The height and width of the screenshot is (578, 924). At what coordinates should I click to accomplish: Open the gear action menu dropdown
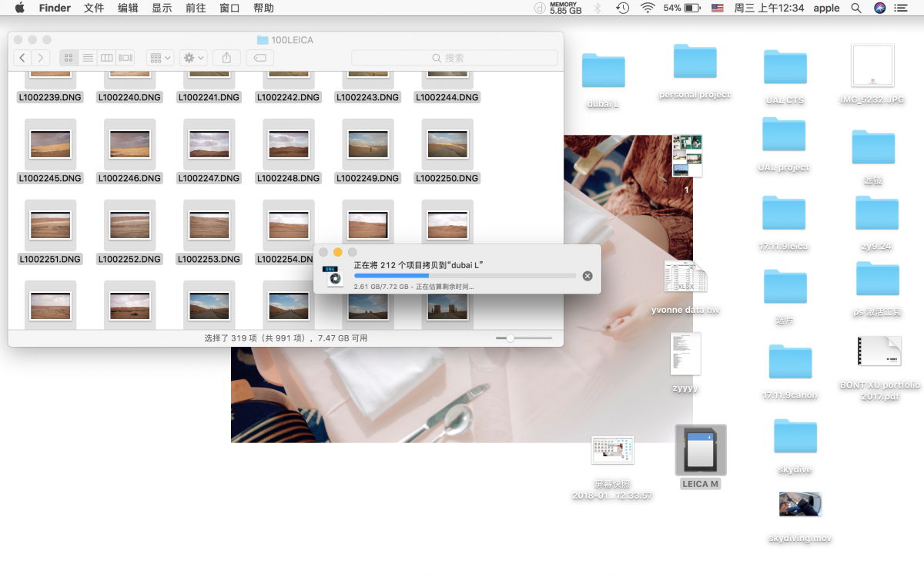192,58
